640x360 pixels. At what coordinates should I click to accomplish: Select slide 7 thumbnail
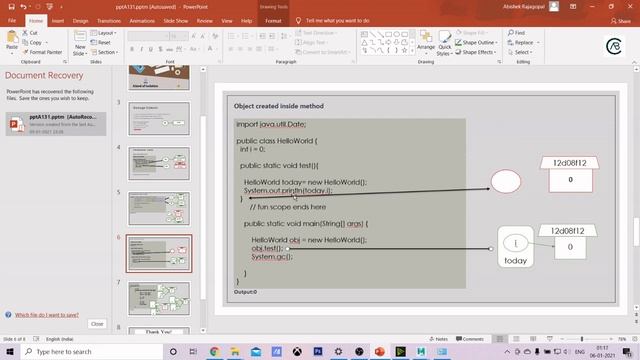pyautogui.click(x=159, y=298)
